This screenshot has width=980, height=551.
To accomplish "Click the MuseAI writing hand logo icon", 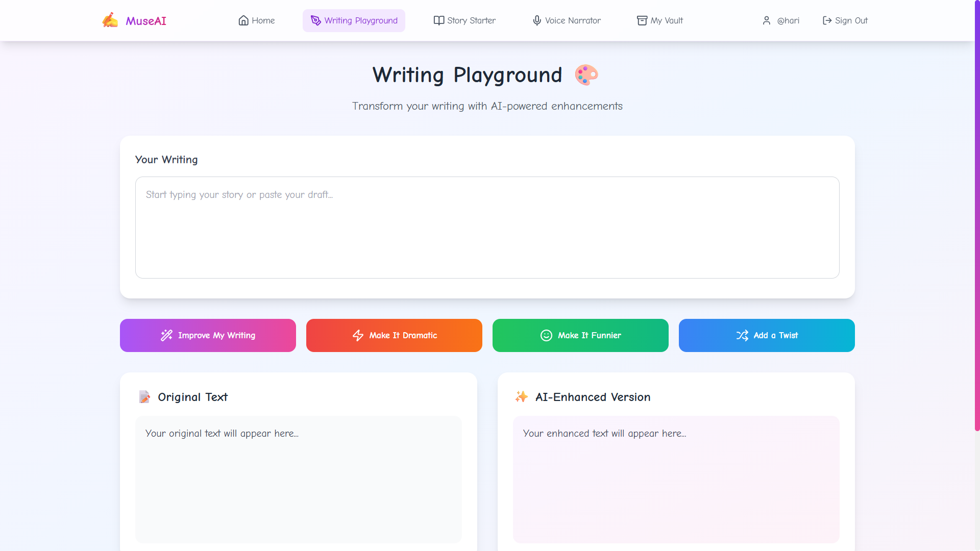I will click(110, 20).
